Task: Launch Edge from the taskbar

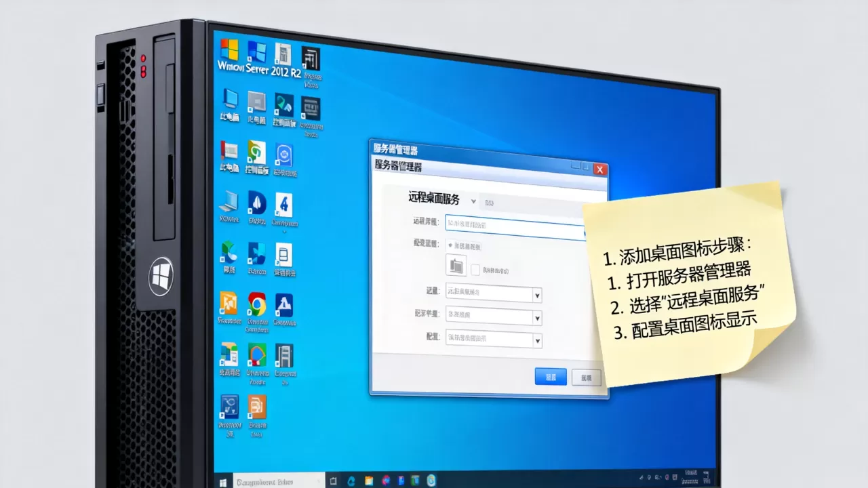Action: coord(351,481)
